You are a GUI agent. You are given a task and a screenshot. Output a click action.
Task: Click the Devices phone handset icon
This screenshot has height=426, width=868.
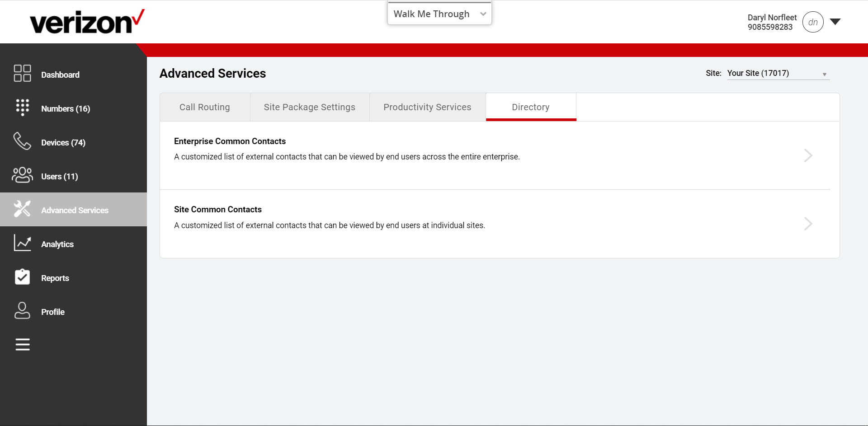(22, 141)
